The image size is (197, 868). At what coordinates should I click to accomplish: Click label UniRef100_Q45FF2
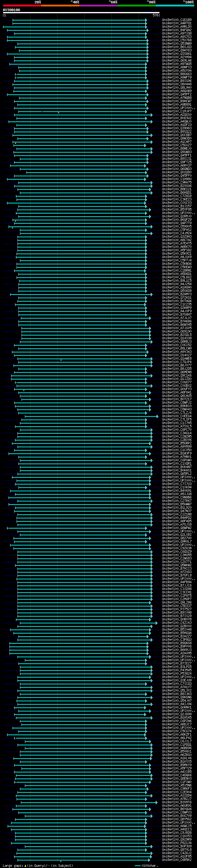point(177,94)
